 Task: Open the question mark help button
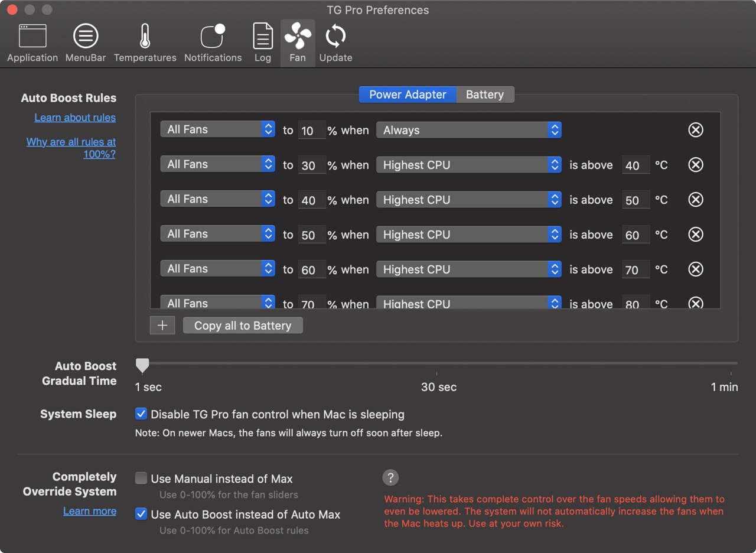pos(390,477)
